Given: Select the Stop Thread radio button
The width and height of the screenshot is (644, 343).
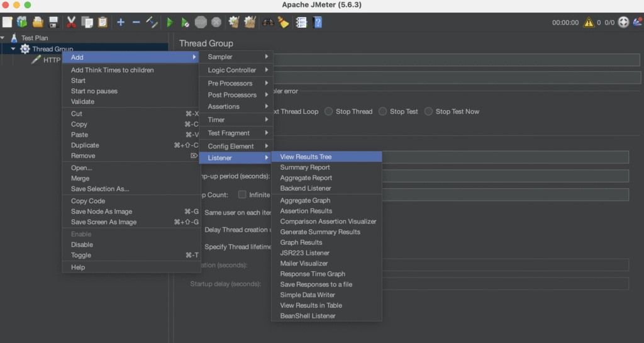Looking at the screenshot, I should coord(329,111).
